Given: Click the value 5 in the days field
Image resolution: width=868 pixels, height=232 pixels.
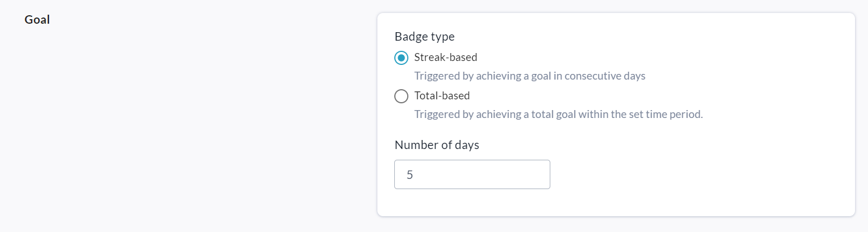Looking at the screenshot, I should (410, 175).
